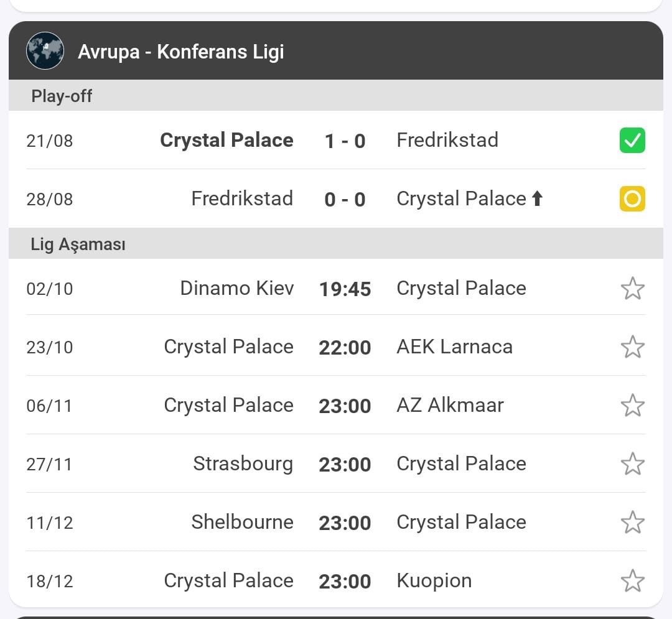Open the Dinamo Kiev team page
672x619 pixels.
tap(237, 288)
